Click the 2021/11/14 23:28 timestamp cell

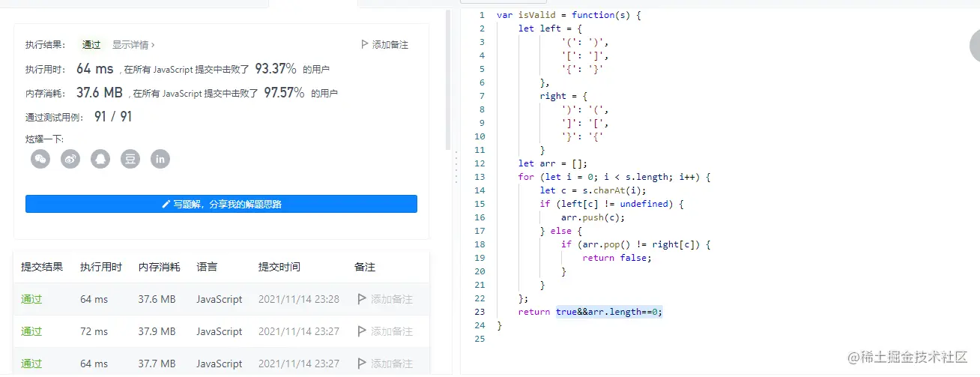click(x=299, y=299)
